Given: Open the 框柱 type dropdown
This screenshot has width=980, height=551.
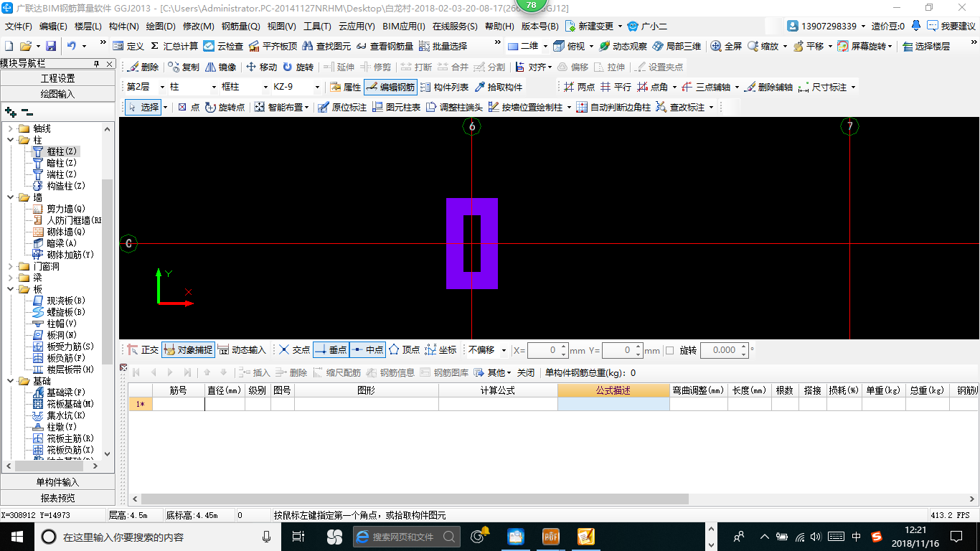Looking at the screenshot, I should tap(264, 87).
